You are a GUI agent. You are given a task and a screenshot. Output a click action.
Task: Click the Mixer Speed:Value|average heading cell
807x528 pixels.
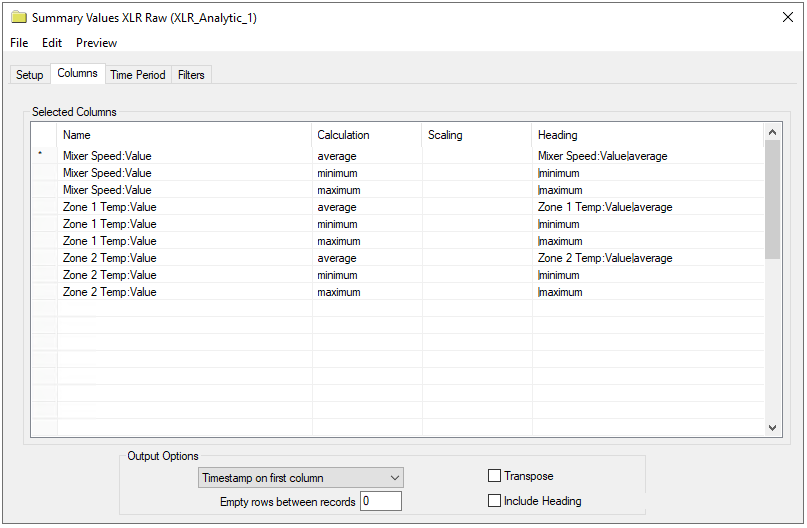[x=648, y=156]
